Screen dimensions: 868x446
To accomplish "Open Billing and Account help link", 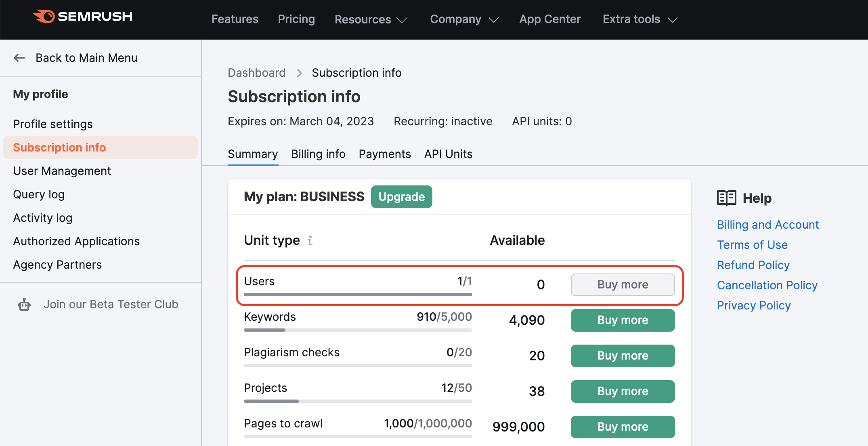I will click(x=768, y=225).
